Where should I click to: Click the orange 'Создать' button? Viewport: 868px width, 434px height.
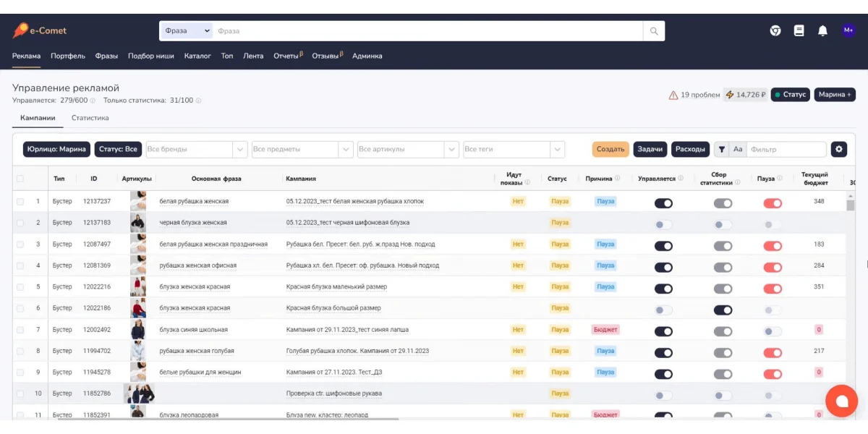(610, 149)
